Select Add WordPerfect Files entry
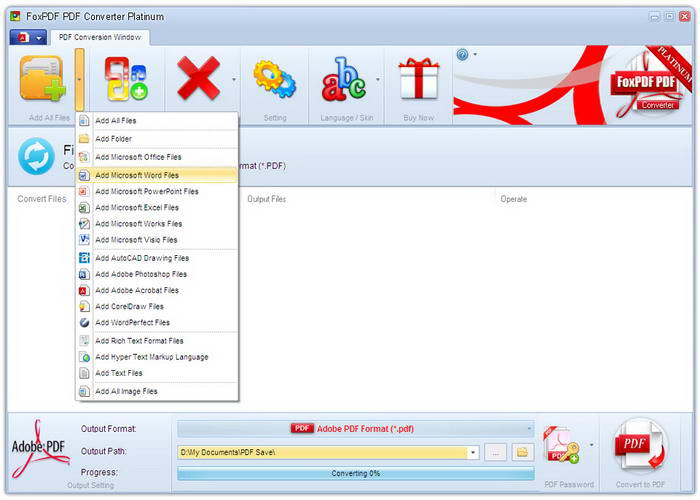The height and width of the screenshot is (500, 700). pyautogui.click(x=157, y=322)
